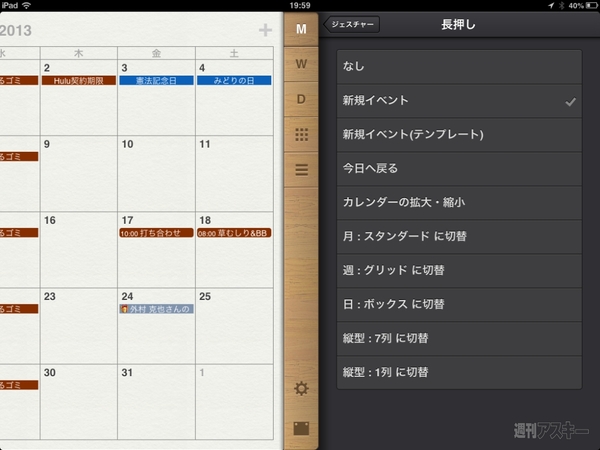
Task: Tap the plus icon to add event
Action: pyautogui.click(x=265, y=30)
